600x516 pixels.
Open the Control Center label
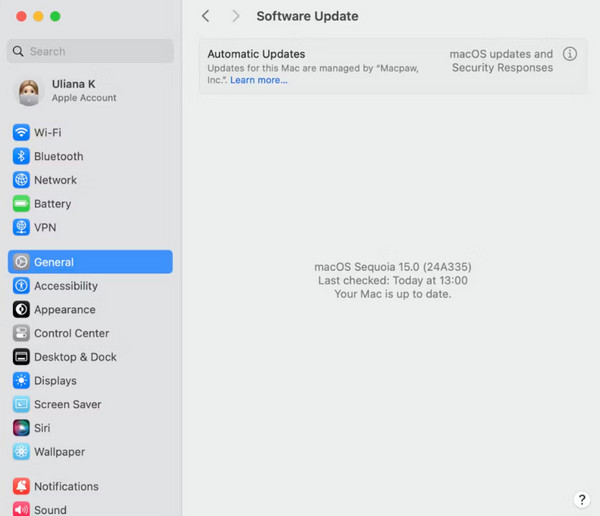72,333
